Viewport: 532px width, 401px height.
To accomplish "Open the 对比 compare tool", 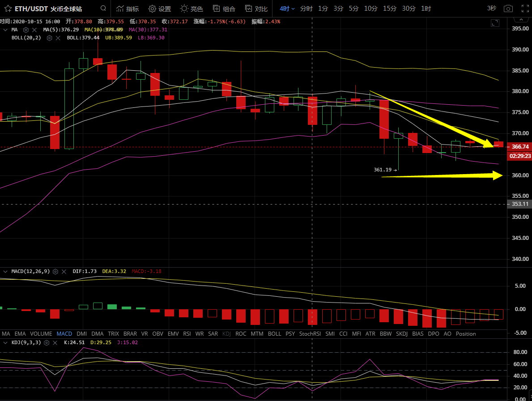I will (x=256, y=9).
